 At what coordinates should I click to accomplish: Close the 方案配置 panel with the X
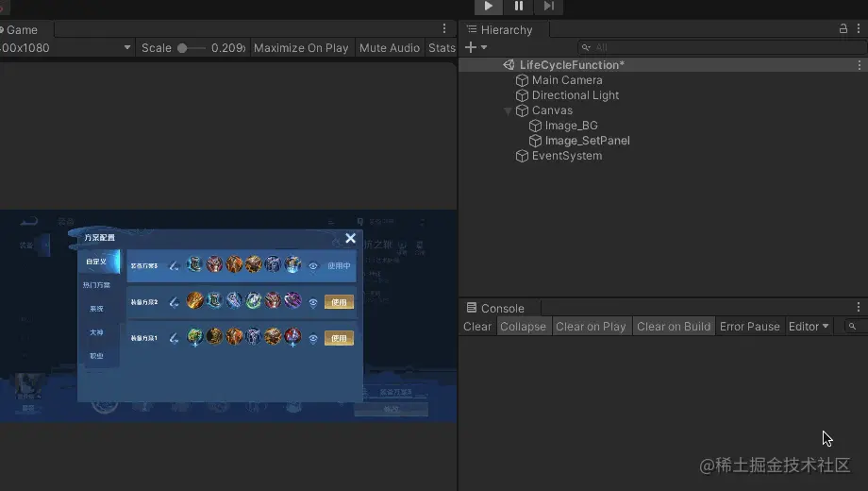[350, 238]
